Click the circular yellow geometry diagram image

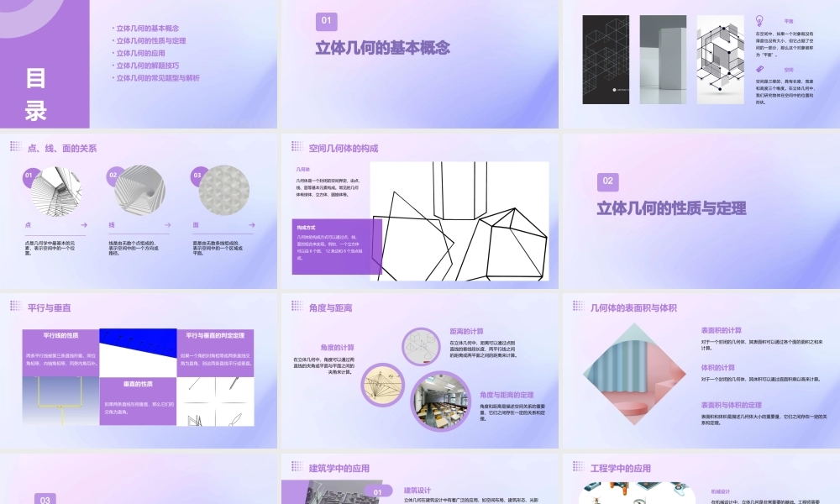point(382,385)
